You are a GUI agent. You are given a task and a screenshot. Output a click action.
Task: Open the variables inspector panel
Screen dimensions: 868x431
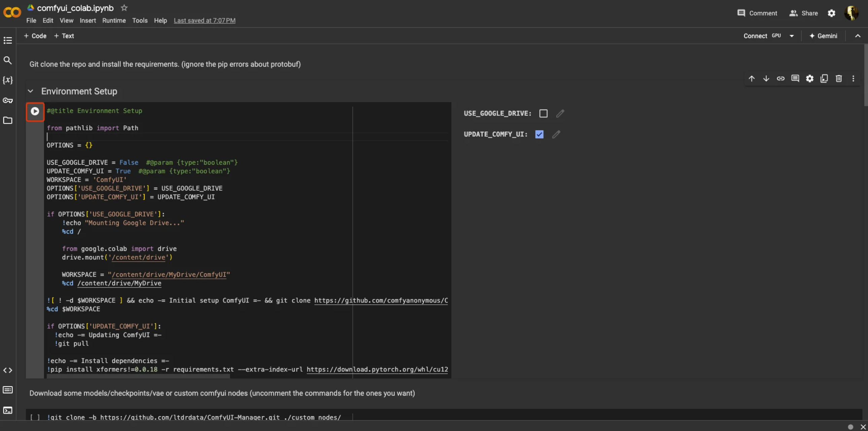click(x=7, y=80)
